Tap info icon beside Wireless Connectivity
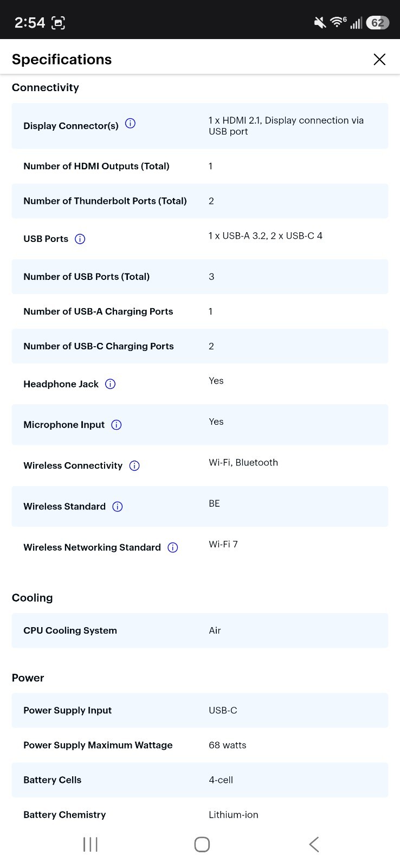Screen dimensions: 400x868 click(134, 466)
